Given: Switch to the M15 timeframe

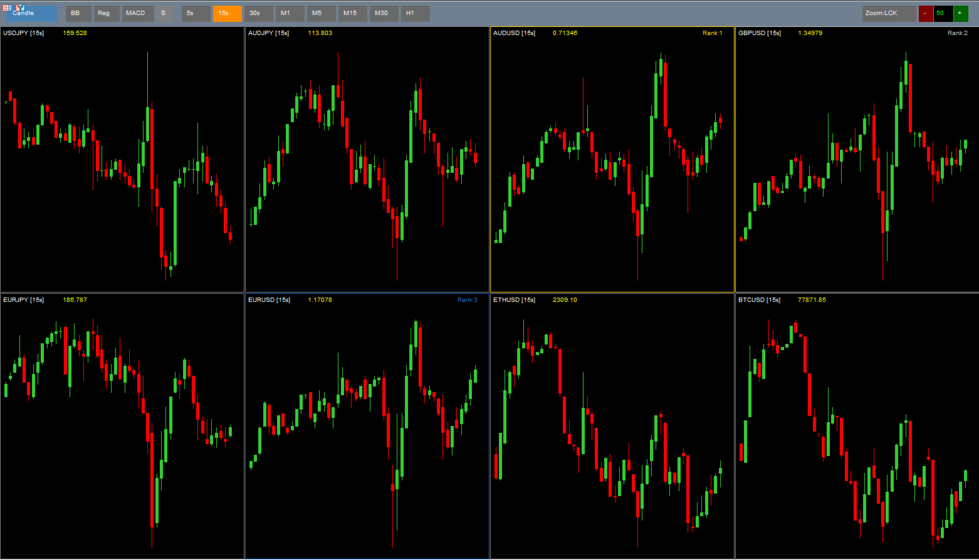Looking at the screenshot, I should [353, 14].
